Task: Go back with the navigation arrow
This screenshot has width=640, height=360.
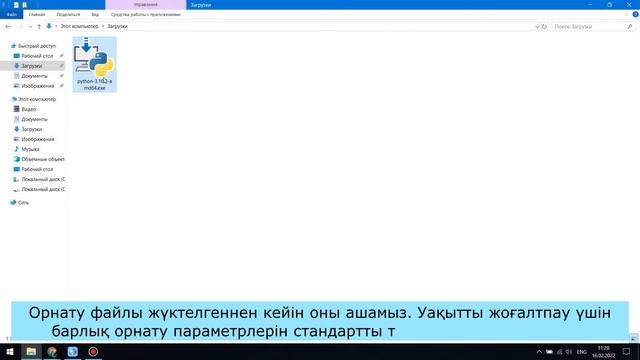Action: coord(8,26)
